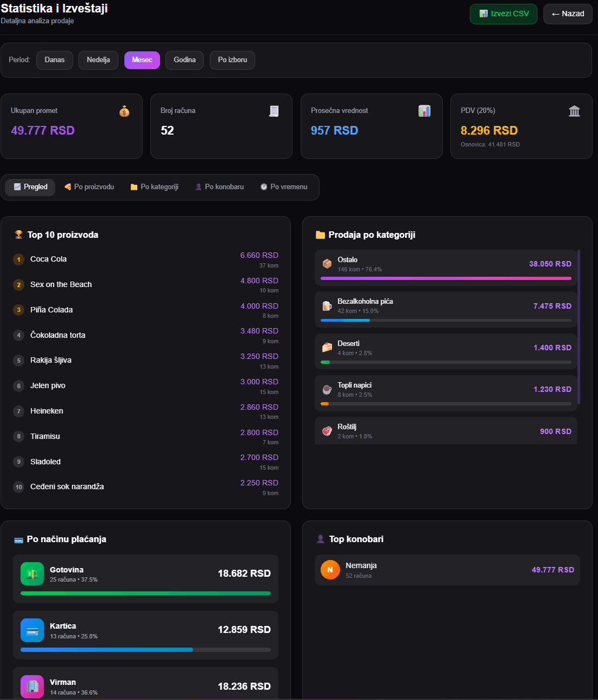598x700 pixels.
Task: Open the Po kategoriji tab
Action: (155, 187)
